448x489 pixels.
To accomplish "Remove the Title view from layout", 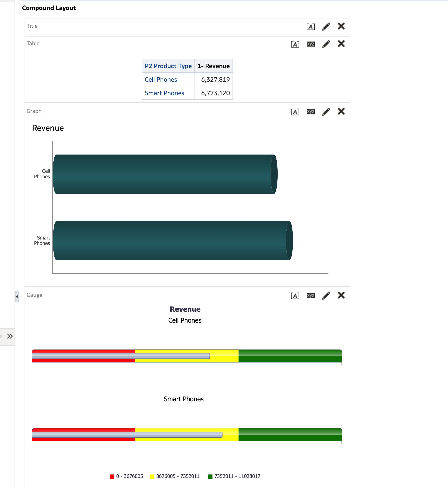I will point(341,26).
